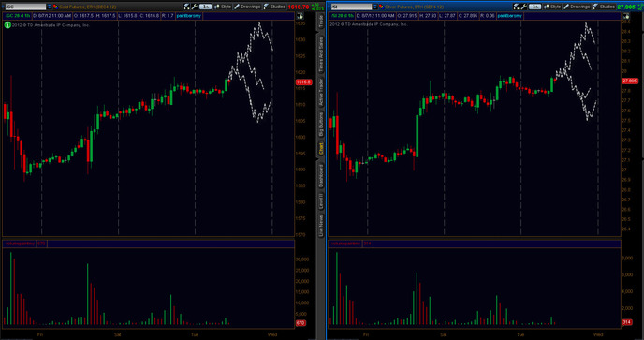Click the red 314 volume marker on silver volume axis
The width and height of the screenshot is (644, 340).
(x=627, y=322)
